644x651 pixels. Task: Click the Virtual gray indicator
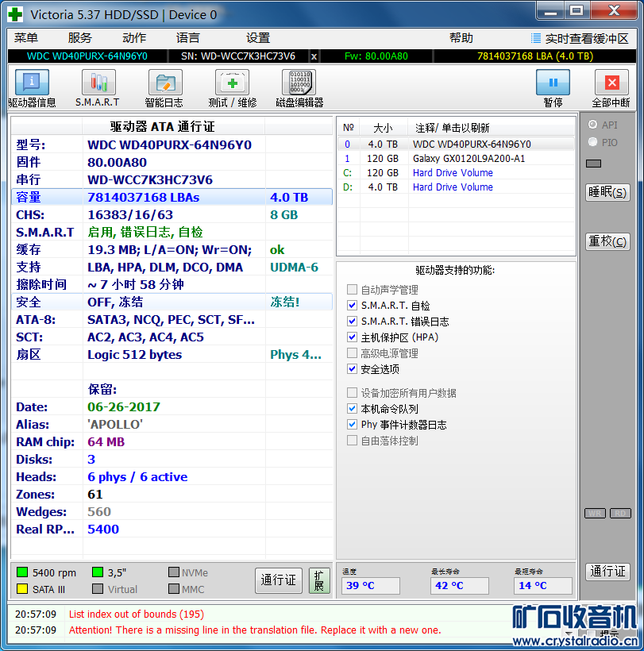point(98,589)
